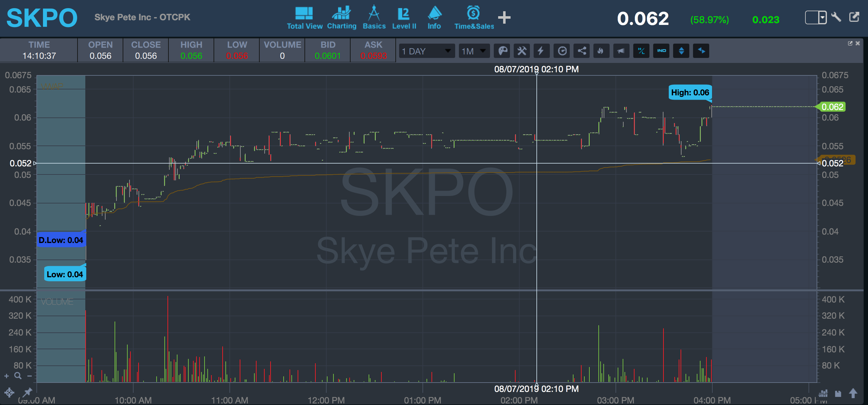The height and width of the screenshot is (405, 868).
Task: Click the share chart icon
Action: pyautogui.click(x=582, y=51)
